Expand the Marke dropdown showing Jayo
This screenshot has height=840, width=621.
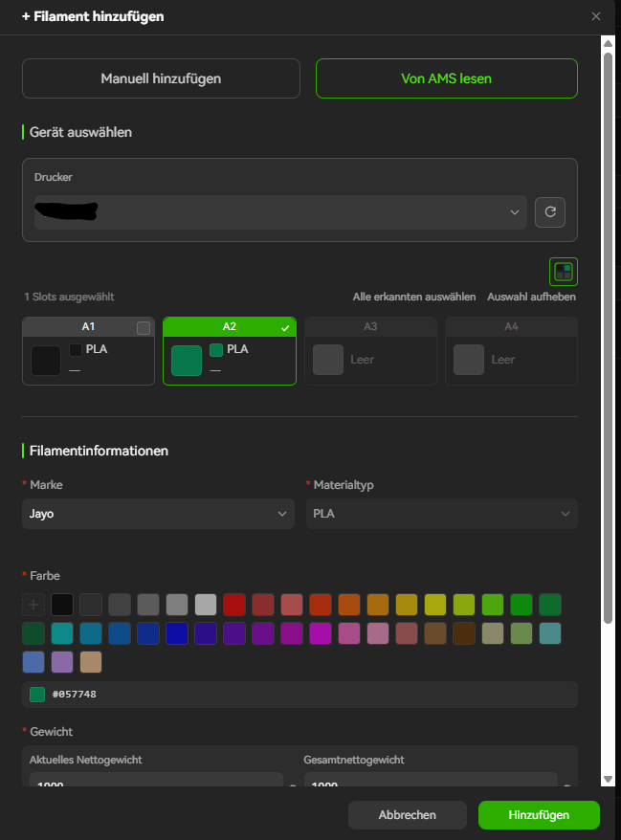(158, 514)
